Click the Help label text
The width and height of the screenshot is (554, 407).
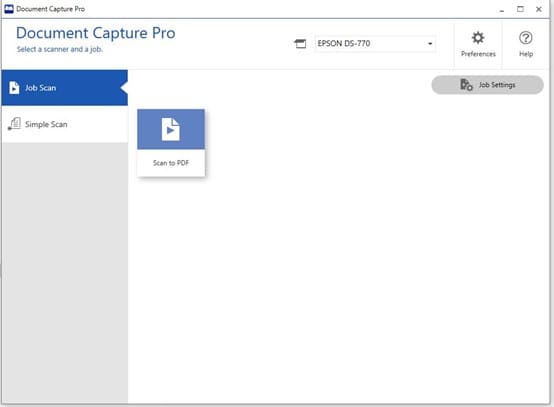click(526, 54)
